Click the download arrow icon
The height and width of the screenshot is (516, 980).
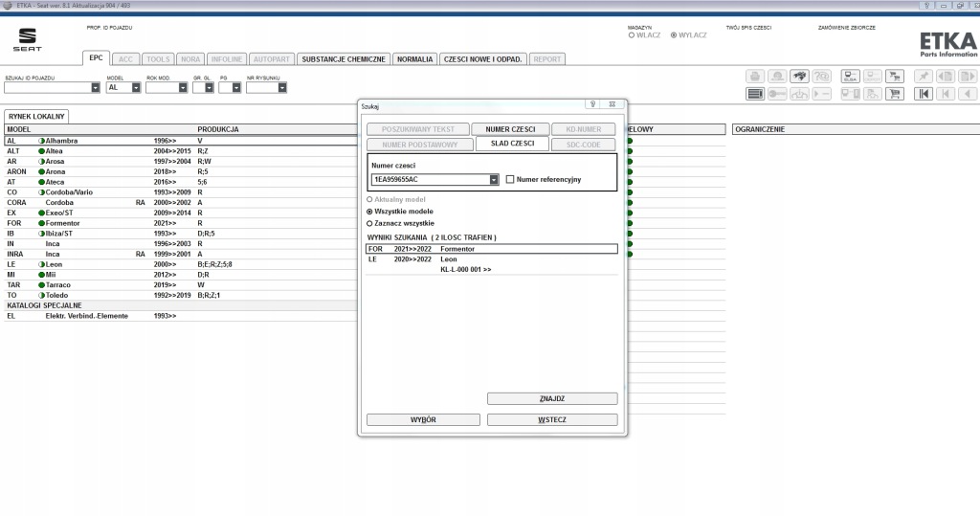click(x=799, y=94)
